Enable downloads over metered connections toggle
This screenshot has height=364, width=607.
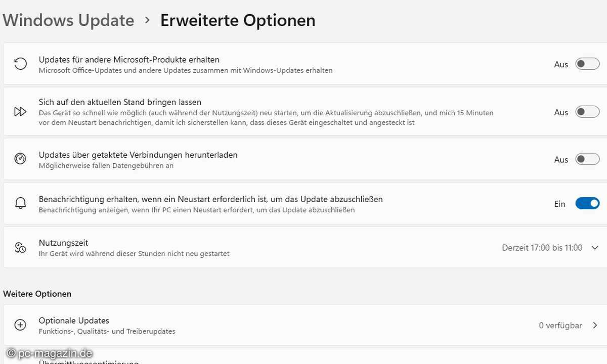tap(587, 159)
